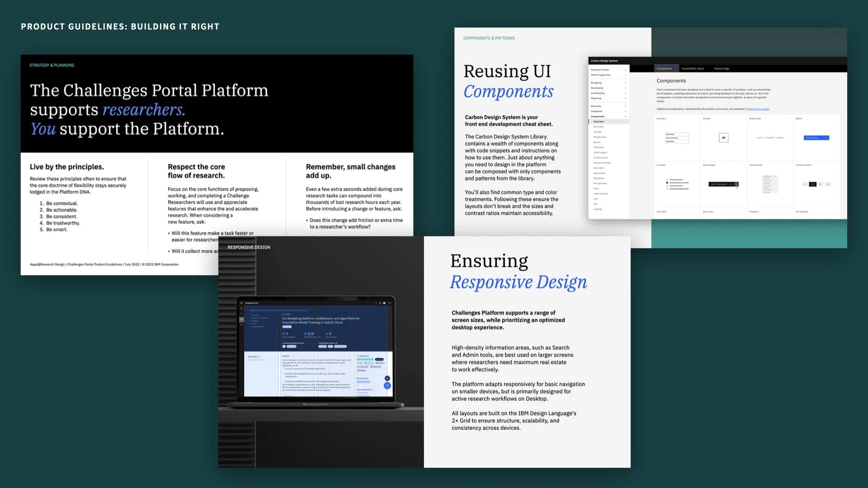Viewport: 868px width, 488px height.
Task: Select Overview item in Carbon sidebar
Action: tap(599, 122)
